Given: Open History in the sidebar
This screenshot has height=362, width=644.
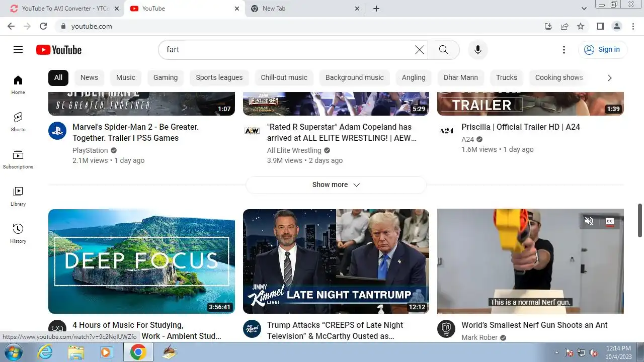Looking at the screenshot, I should 18,234.
